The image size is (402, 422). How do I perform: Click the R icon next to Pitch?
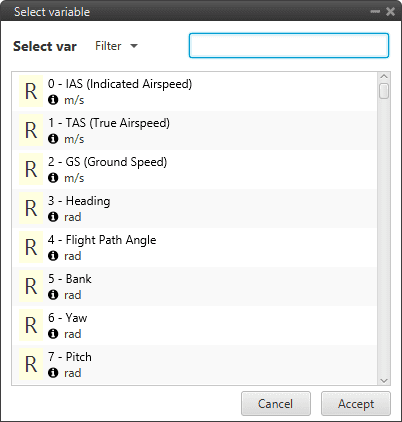(x=31, y=364)
